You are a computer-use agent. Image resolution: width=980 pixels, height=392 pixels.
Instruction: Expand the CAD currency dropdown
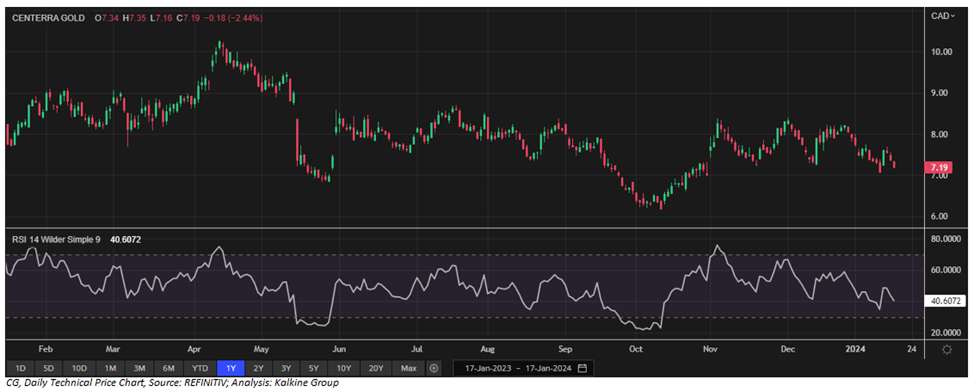coord(943,16)
